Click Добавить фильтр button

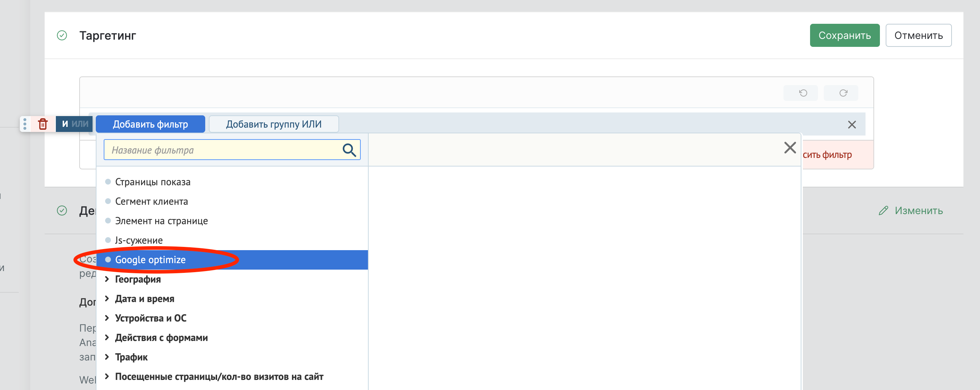[150, 124]
